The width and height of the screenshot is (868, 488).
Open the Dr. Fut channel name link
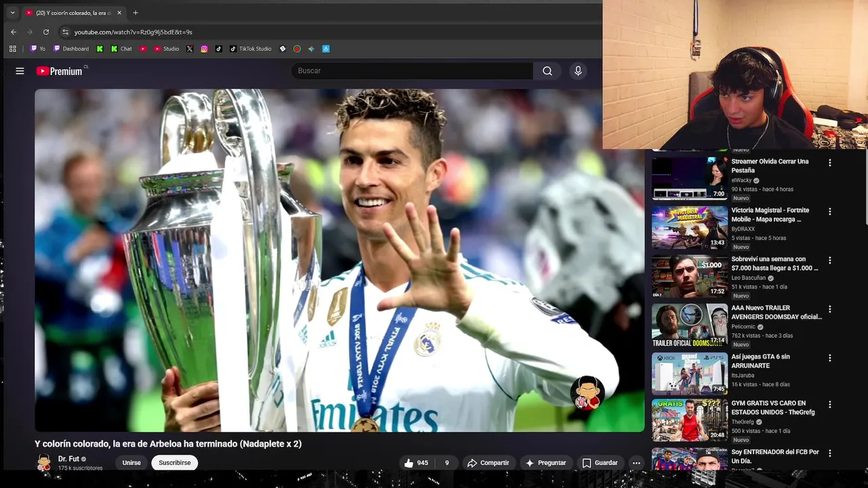pos(68,459)
